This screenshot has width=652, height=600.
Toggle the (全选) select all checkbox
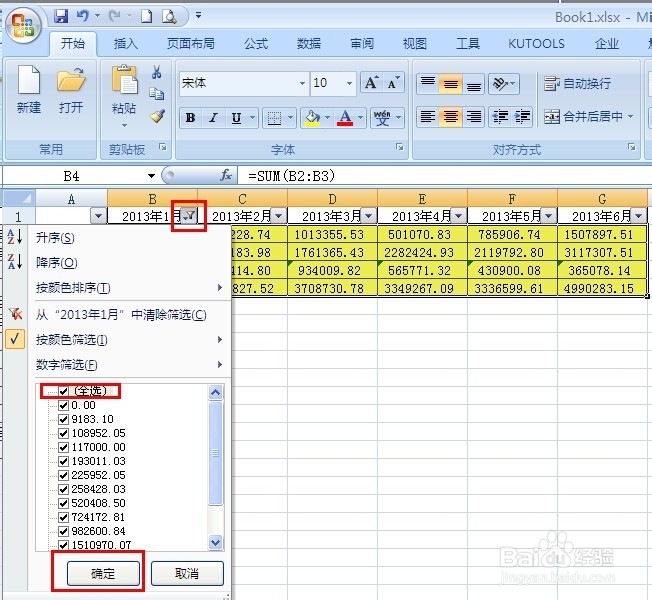pyautogui.click(x=64, y=391)
